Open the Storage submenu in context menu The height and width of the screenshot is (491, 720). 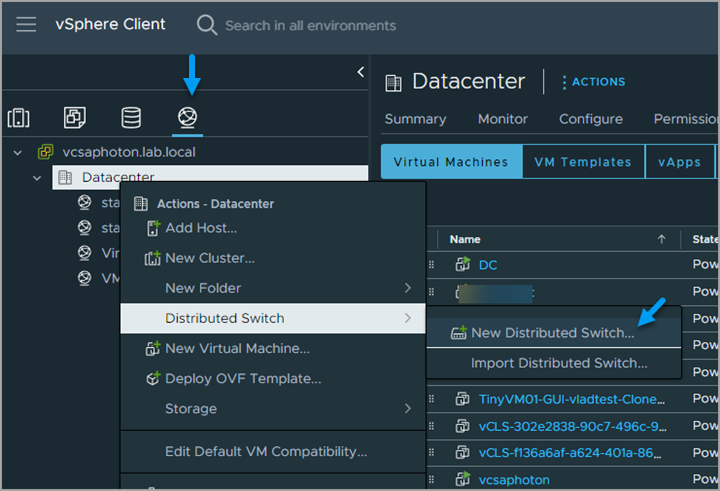pos(273,409)
